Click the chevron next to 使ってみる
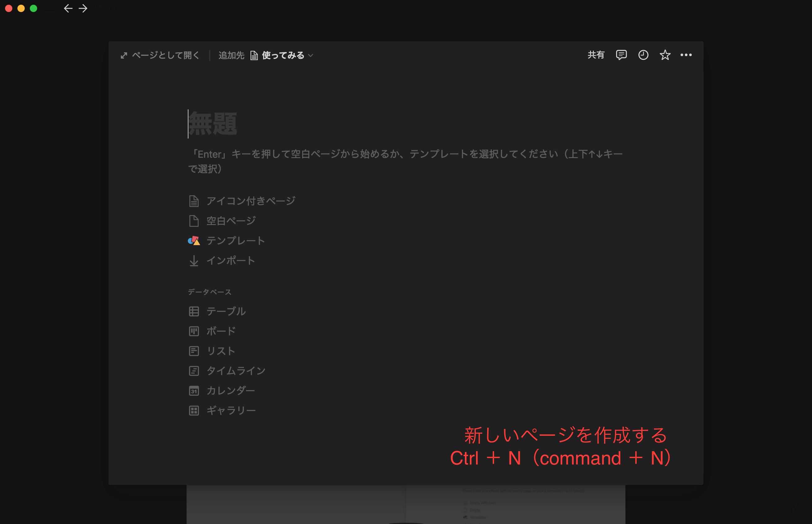The width and height of the screenshot is (812, 524). click(310, 55)
